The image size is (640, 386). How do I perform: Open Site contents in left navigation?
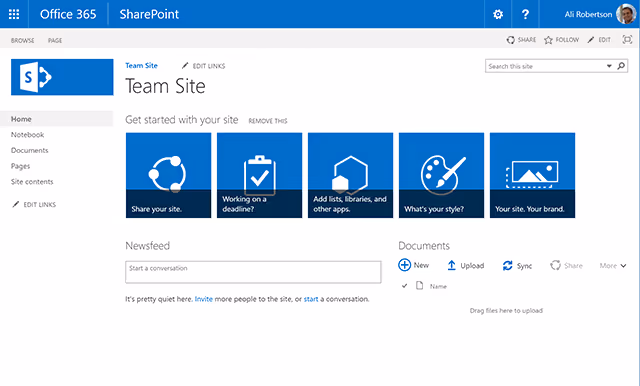(32, 182)
